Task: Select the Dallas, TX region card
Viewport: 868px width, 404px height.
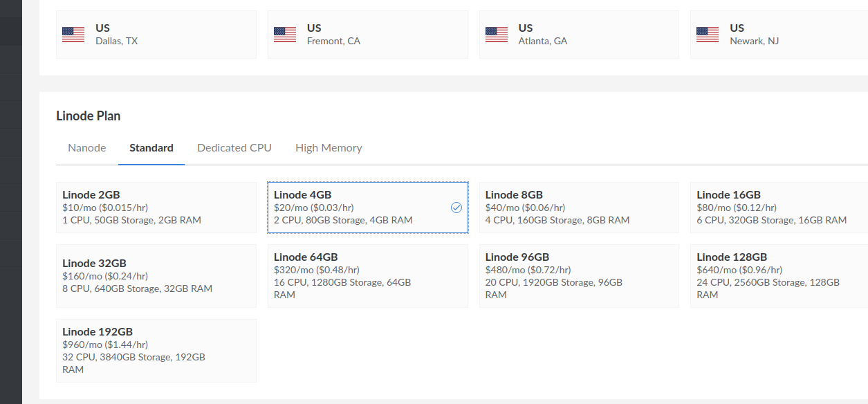Action: (x=156, y=35)
